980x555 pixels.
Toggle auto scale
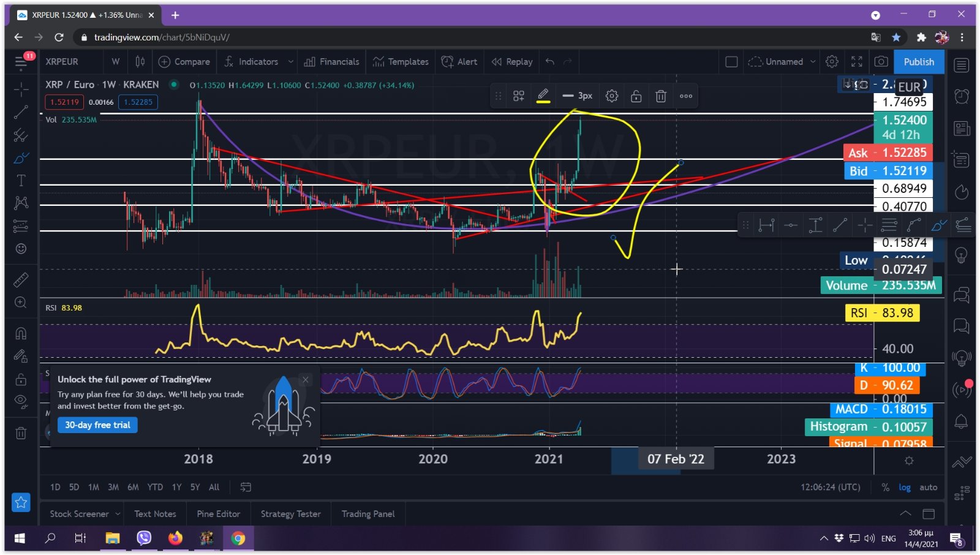pos(929,488)
